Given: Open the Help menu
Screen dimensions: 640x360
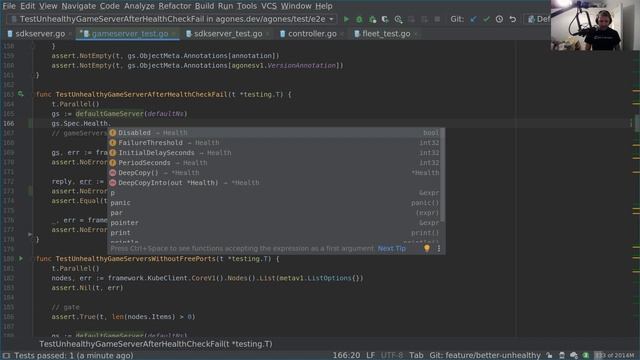Looking at the screenshot, I should [324, 6].
